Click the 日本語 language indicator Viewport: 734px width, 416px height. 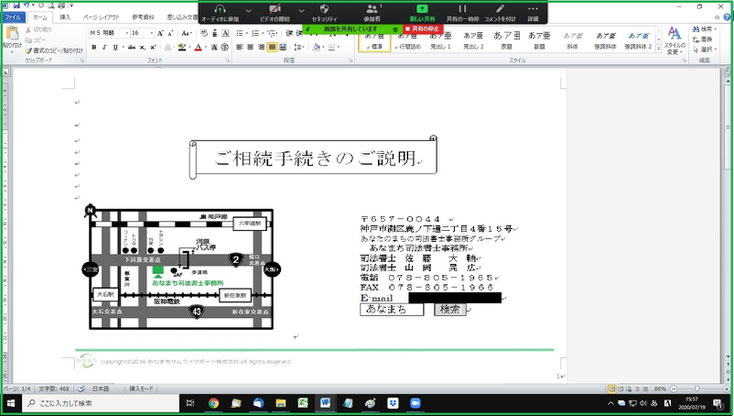click(x=100, y=389)
